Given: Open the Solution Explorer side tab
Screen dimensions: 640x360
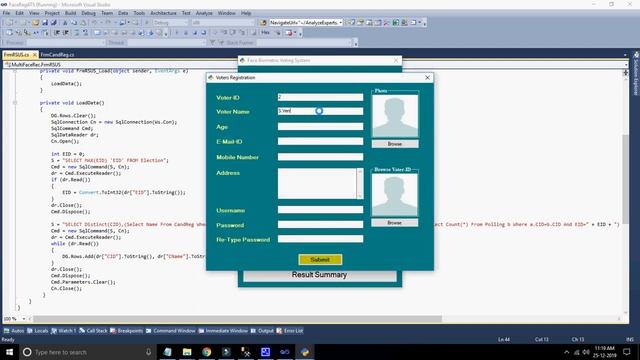Looking at the screenshot, I should point(636,75).
